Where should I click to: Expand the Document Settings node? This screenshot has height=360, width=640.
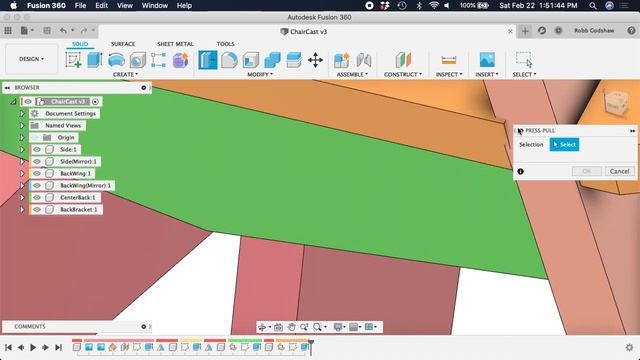pyautogui.click(x=22, y=113)
